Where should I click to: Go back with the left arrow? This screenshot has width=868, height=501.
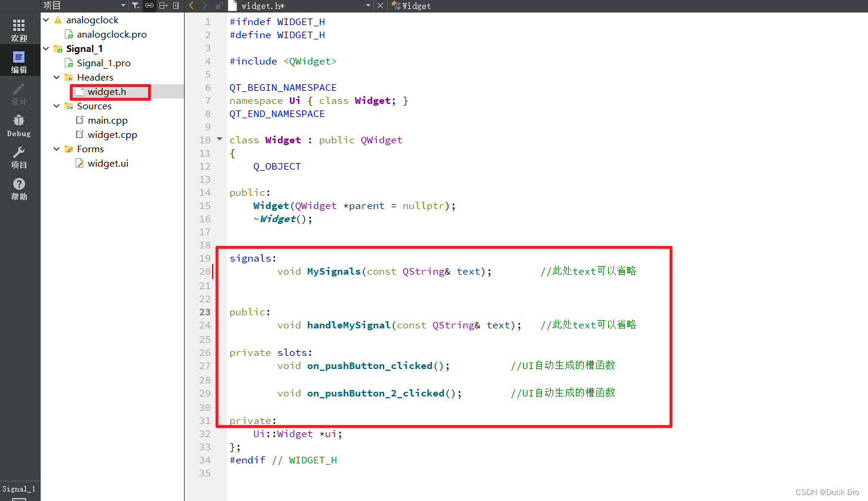191,5
